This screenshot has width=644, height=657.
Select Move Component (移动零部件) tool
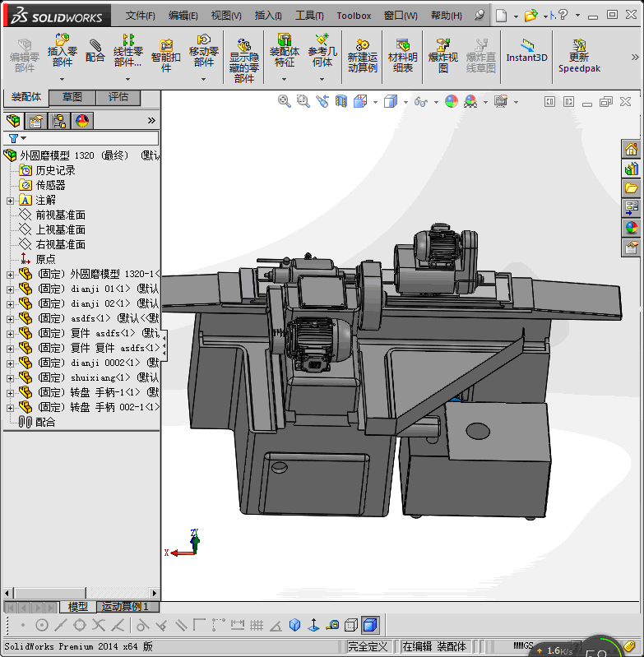pos(204,51)
